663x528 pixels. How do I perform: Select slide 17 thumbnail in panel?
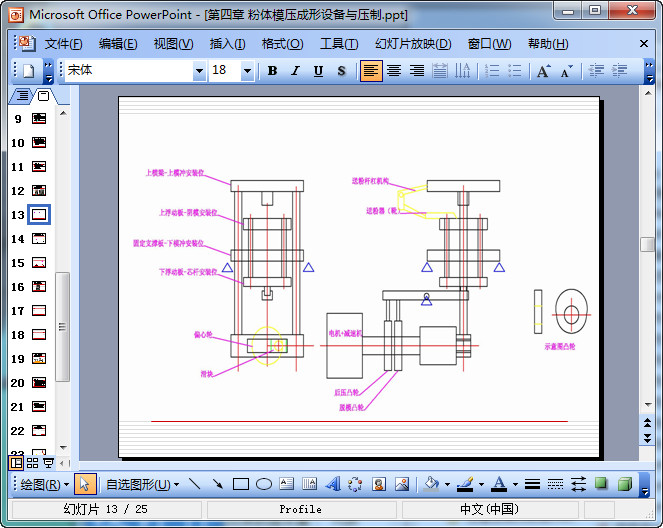tap(39, 311)
